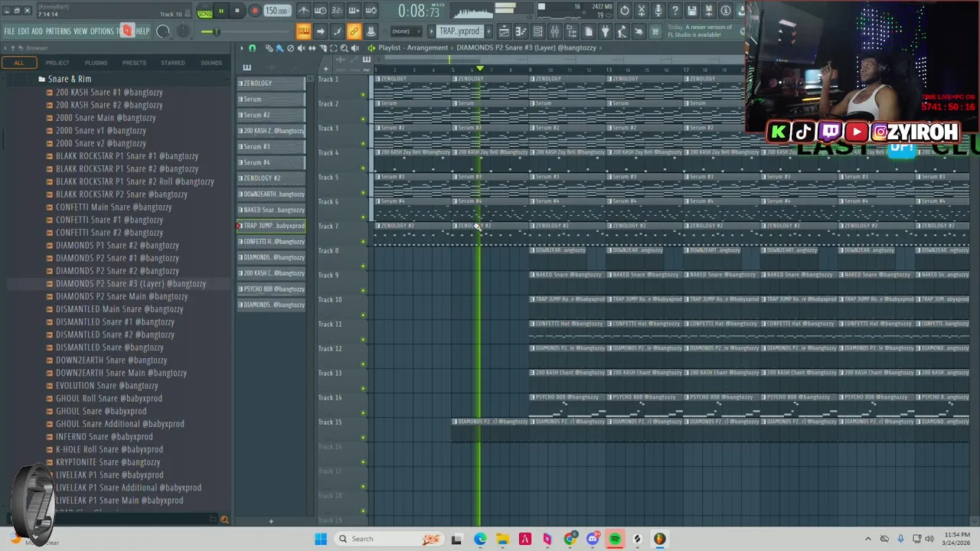Toggle auto-scroll arrow button

tap(320, 31)
